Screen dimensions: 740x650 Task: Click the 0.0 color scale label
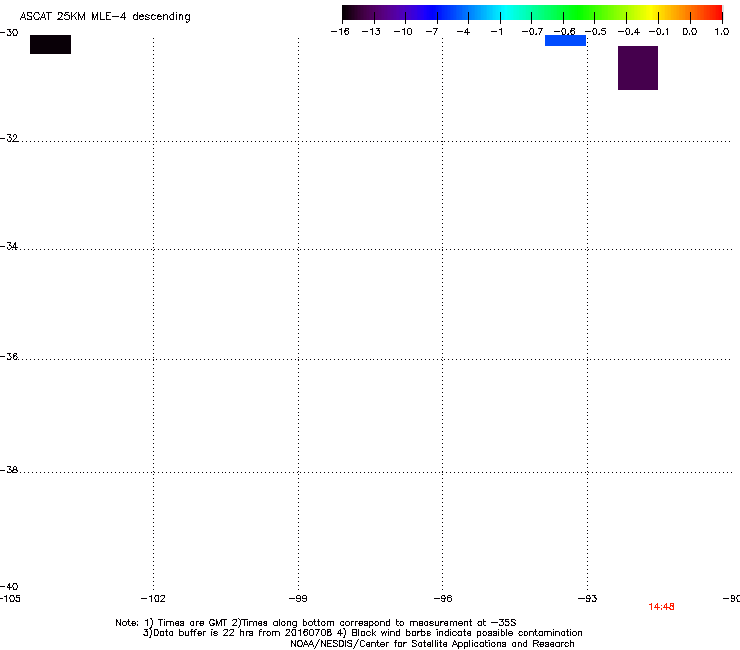tap(690, 32)
